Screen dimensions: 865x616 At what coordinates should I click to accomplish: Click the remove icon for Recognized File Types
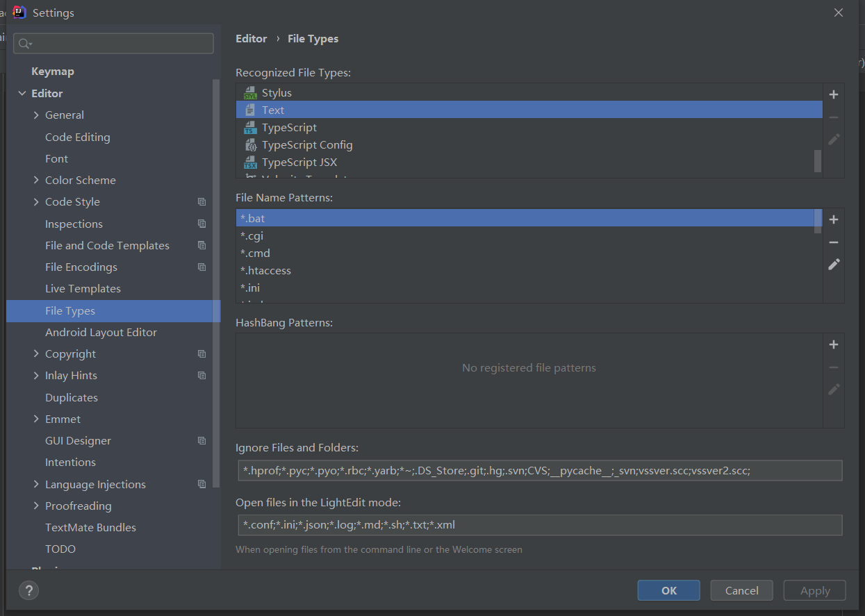click(x=834, y=117)
